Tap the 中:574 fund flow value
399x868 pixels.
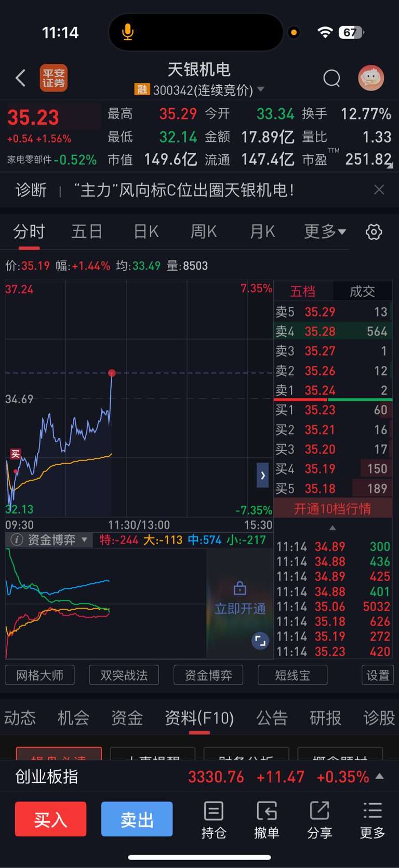point(205,540)
